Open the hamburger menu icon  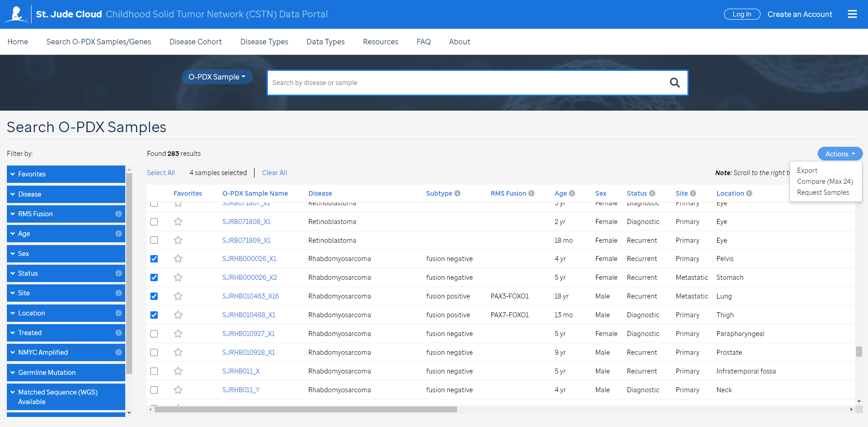[x=852, y=14]
